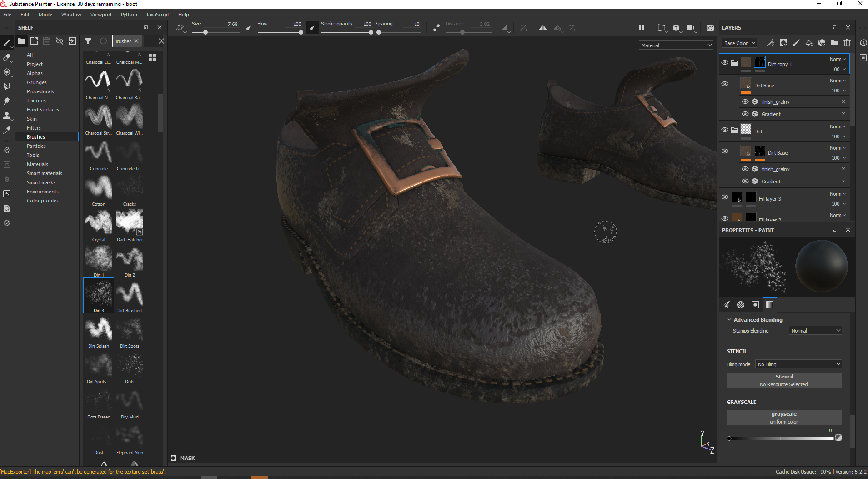Open the JavaScript menu

coord(157,15)
